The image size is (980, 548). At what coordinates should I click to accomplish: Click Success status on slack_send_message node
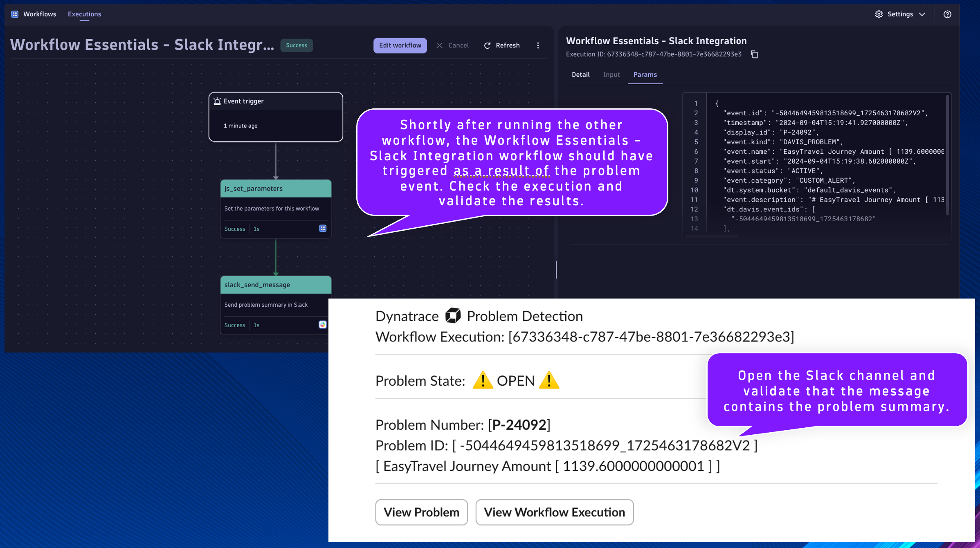click(x=235, y=325)
